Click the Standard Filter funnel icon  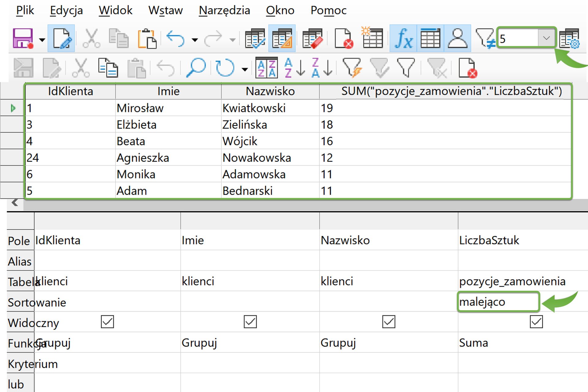406,68
